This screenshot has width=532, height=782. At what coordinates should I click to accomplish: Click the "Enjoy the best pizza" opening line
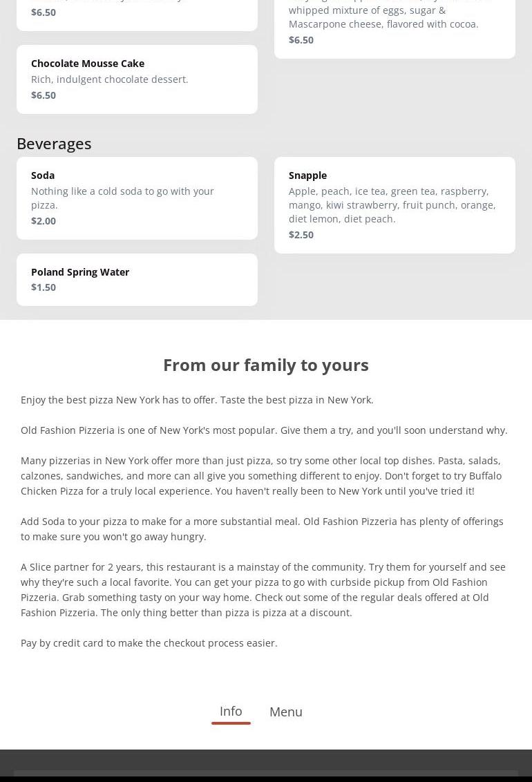click(x=197, y=400)
